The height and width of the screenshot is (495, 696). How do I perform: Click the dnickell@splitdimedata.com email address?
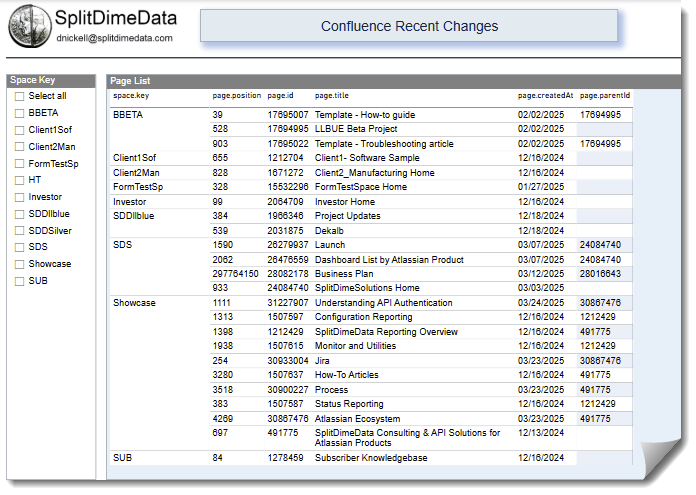coord(115,38)
